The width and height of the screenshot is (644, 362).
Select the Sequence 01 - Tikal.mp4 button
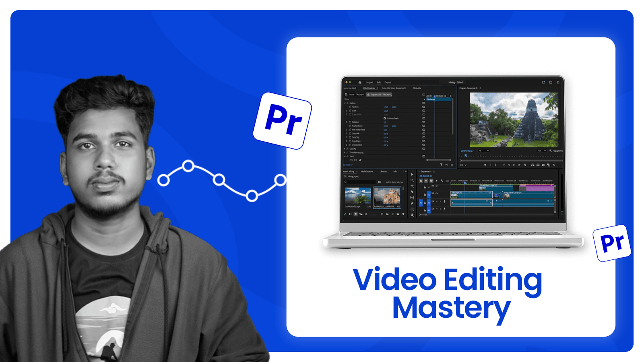pos(379,95)
